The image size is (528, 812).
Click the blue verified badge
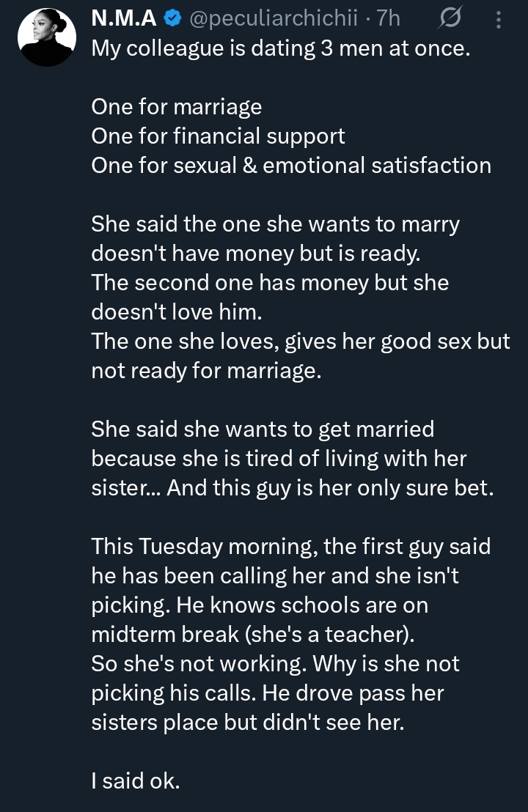[x=172, y=19]
